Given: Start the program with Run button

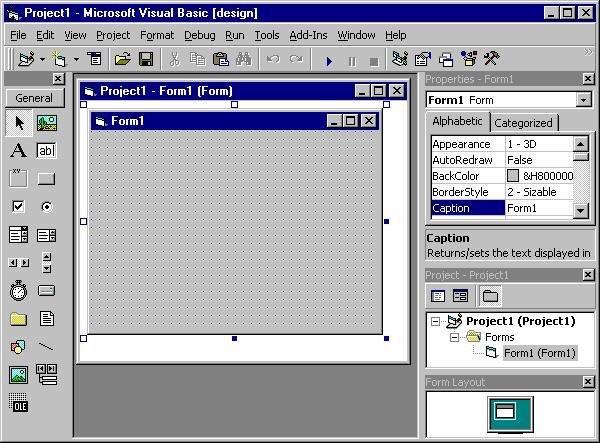Looking at the screenshot, I should point(329,61).
